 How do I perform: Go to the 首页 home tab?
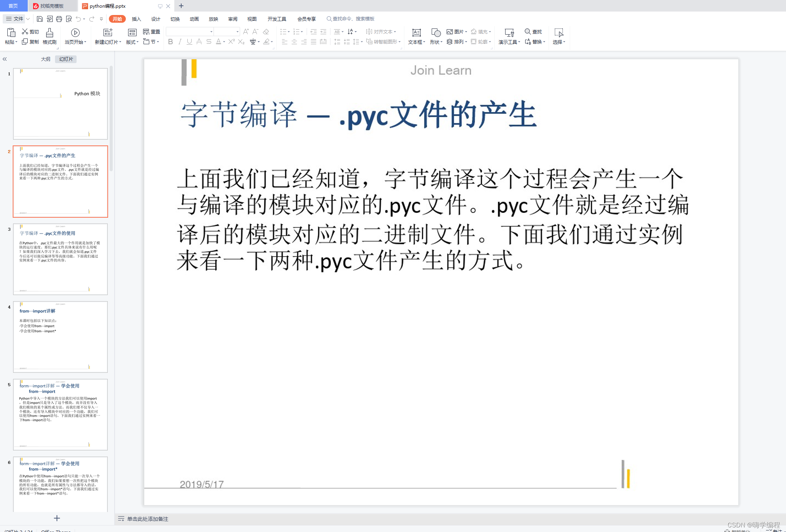[13, 6]
